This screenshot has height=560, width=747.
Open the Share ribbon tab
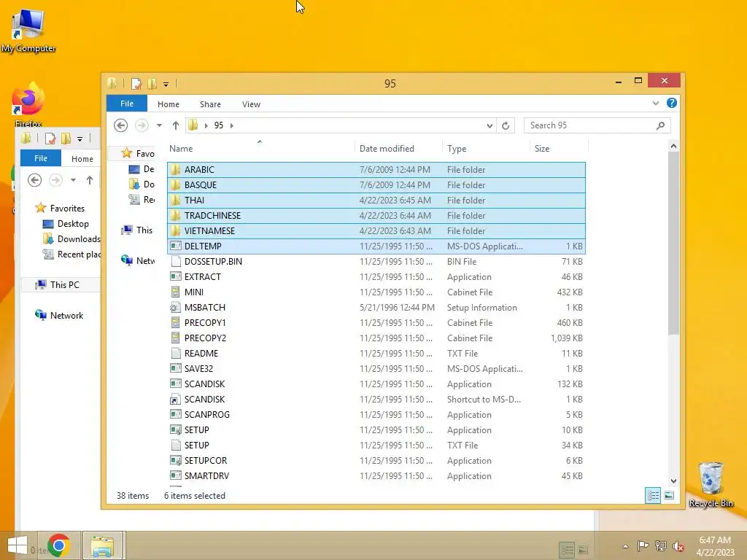pos(210,104)
